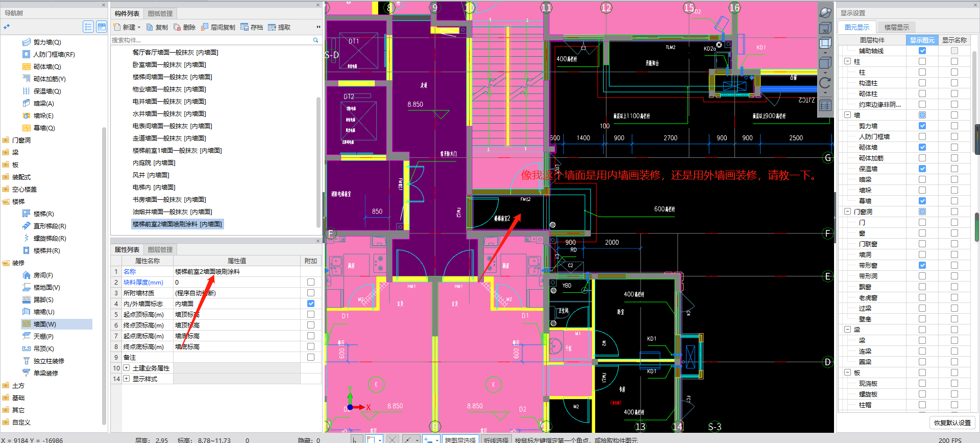Click the solid cube display icon
The image size is (980, 443).
[x=825, y=63]
